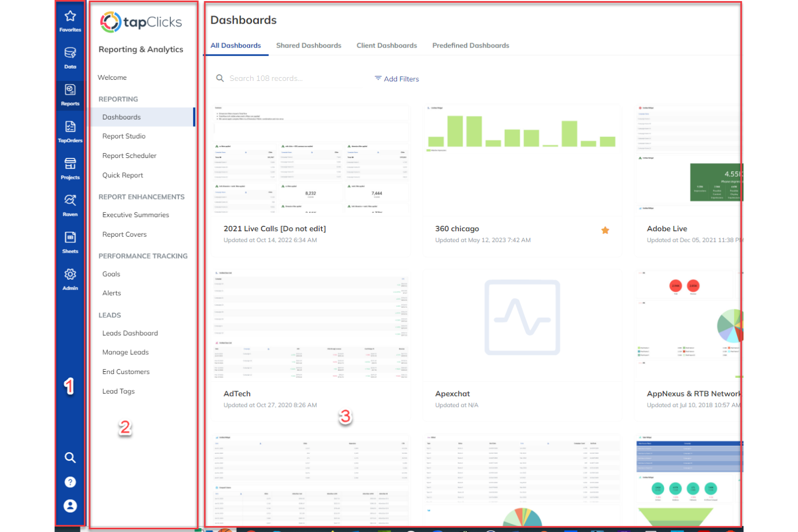Focus the Search 108 records field

pyautogui.click(x=288, y=79)
